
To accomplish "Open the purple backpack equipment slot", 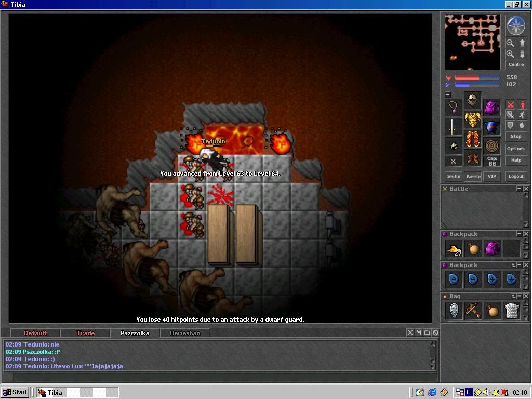I will [x=491, y=108].
